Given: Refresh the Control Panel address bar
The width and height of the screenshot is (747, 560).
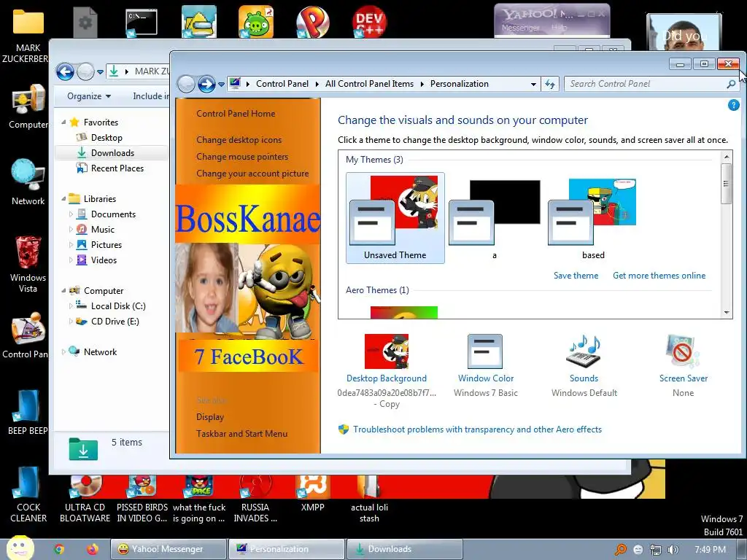Looking at the screenshot, I should click(x=550, y=85).
